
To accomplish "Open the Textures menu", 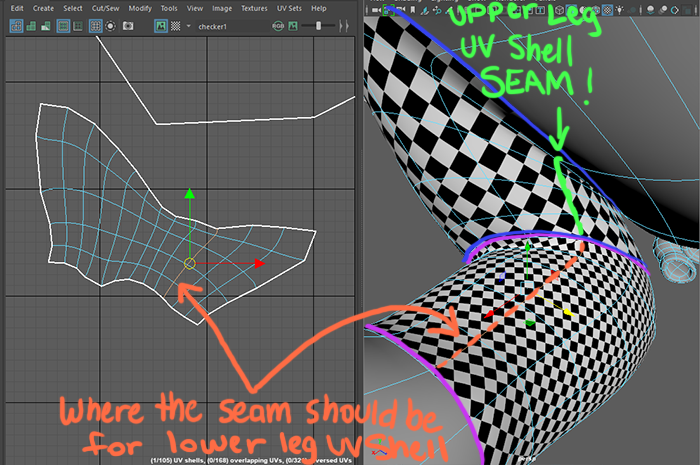I will pos(255,8).
